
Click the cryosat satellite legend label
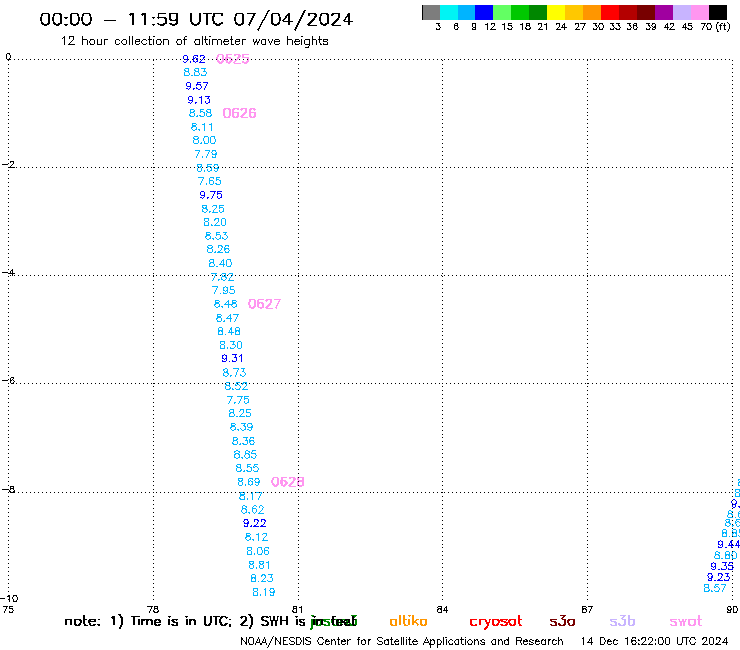tap(496, 622)
